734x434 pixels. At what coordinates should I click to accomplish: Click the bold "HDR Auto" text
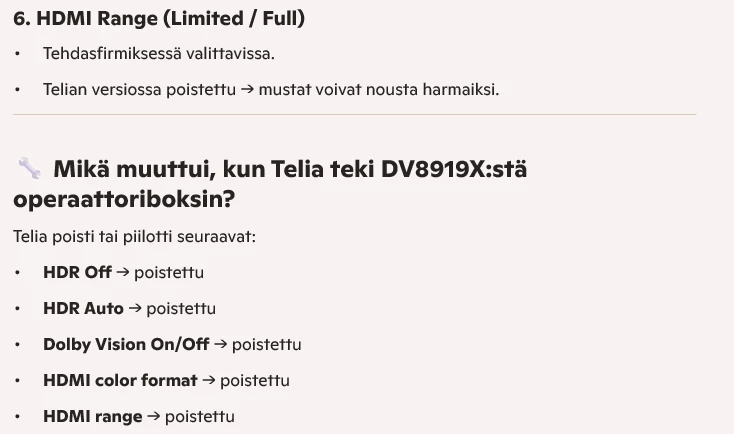[83, 308]
